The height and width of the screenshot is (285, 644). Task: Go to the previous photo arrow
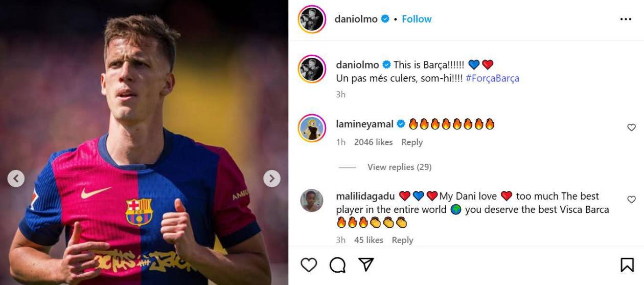point(16,179)
